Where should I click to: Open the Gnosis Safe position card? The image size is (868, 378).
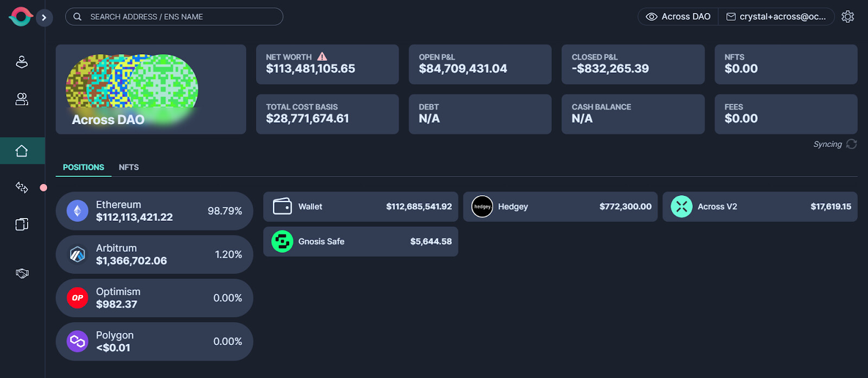tap(361, 241)
